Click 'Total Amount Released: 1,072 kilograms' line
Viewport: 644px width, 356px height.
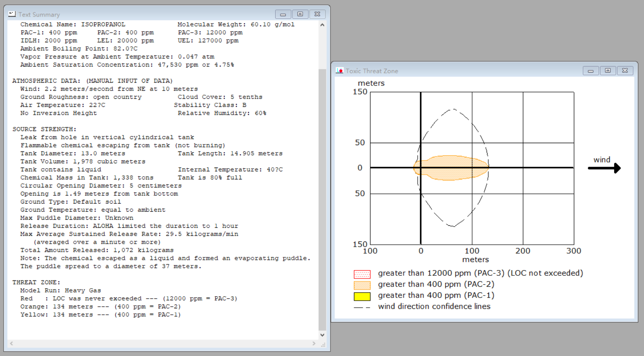coord(97,250)
